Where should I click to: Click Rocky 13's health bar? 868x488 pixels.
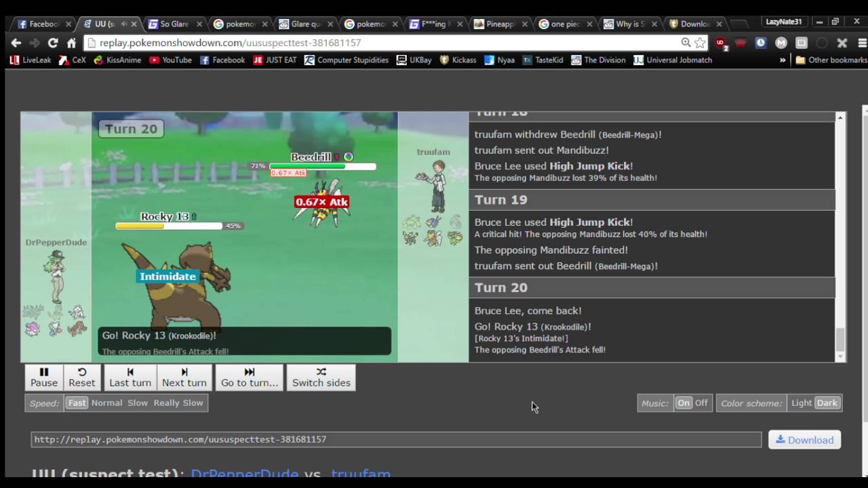coord(169,226)
